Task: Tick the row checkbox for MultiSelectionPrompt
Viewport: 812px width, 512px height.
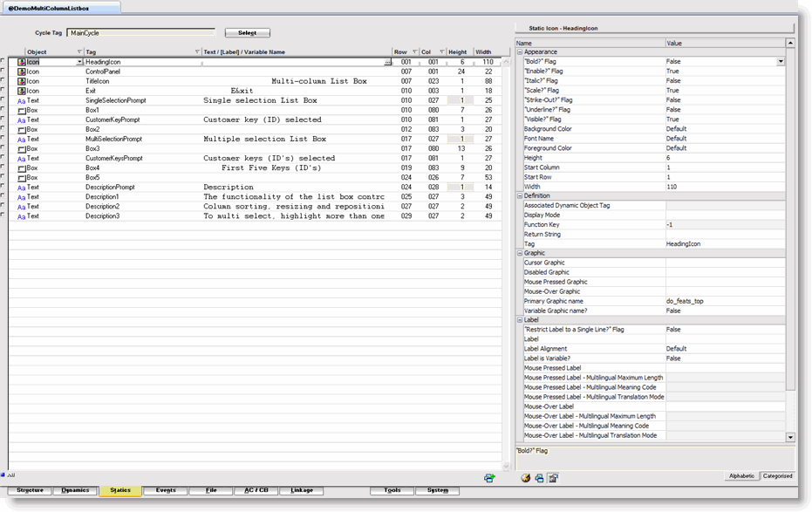Action: pos(3,138)
